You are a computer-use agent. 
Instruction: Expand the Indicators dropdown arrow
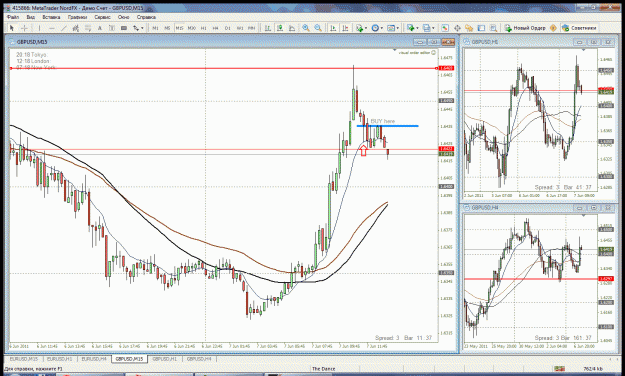[x=366, y=28]
